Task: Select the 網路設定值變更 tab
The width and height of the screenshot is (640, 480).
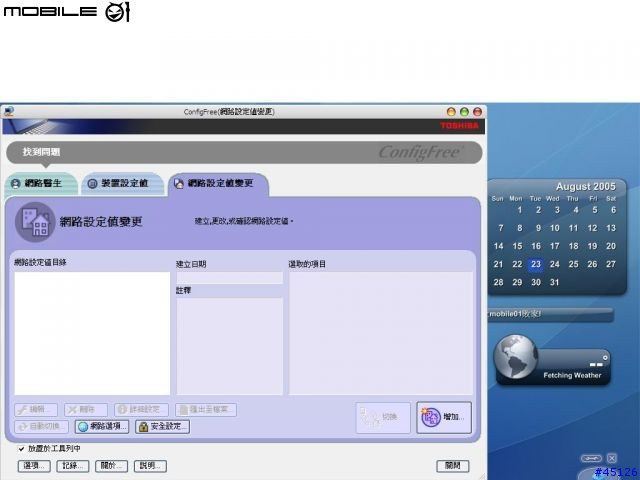Action: tap(219, 184)
